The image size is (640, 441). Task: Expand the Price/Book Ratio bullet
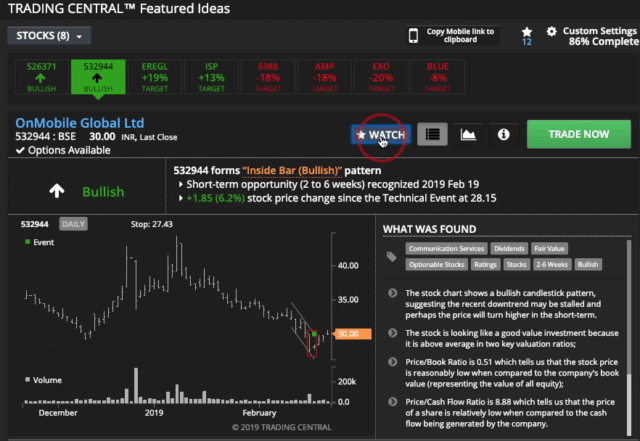[393, 362]
